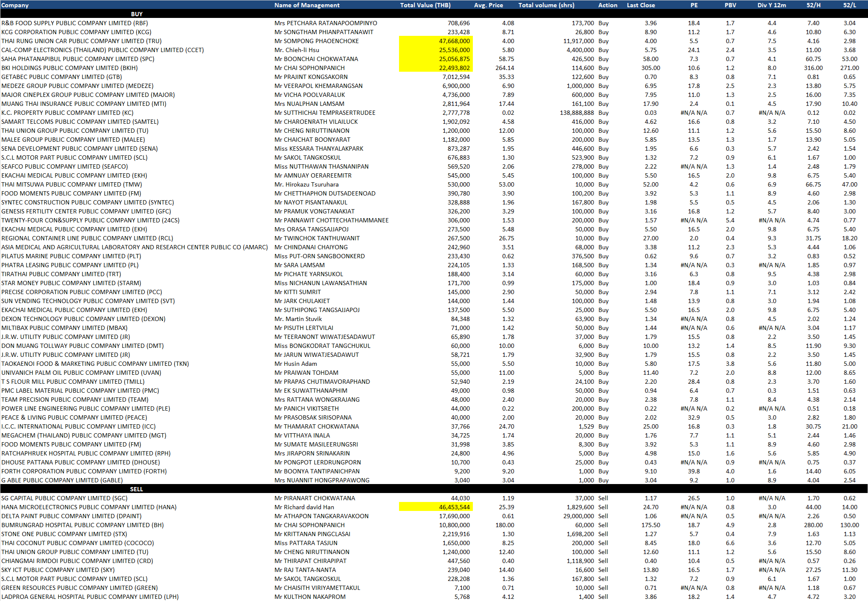868x601 pixels.
Task: Click the BUMRUNGRAD HOSPITAL company cell
Action: (82, 525)
